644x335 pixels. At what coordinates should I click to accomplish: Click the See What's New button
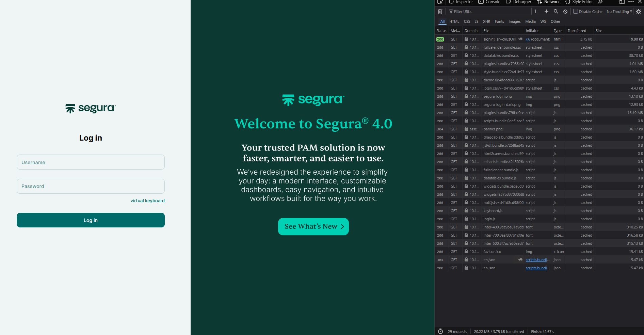click(x=313, y=226)
